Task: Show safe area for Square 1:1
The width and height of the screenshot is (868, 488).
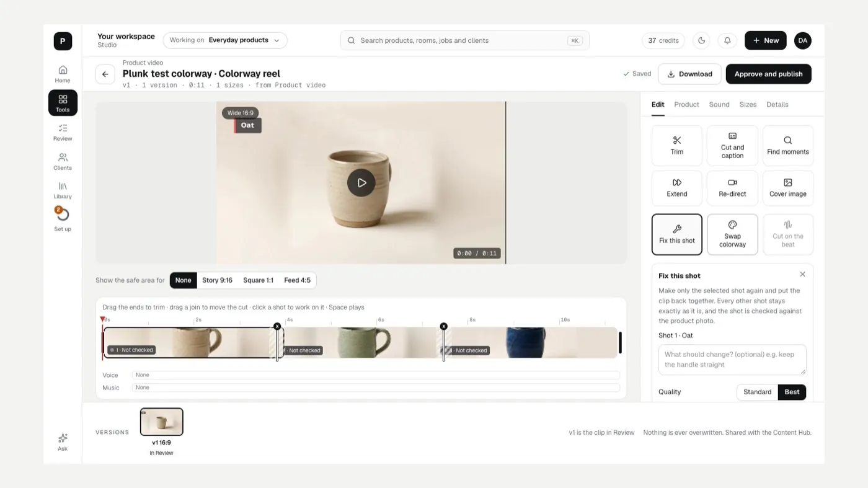Action: tap(258, 280)
